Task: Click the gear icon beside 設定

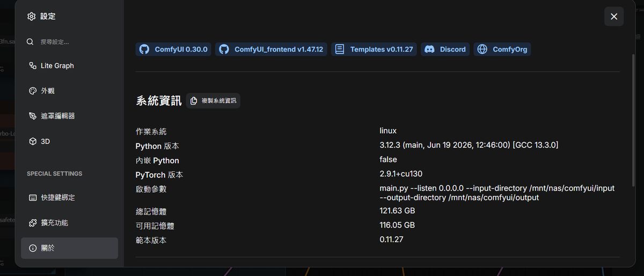Action: [31, 17]
